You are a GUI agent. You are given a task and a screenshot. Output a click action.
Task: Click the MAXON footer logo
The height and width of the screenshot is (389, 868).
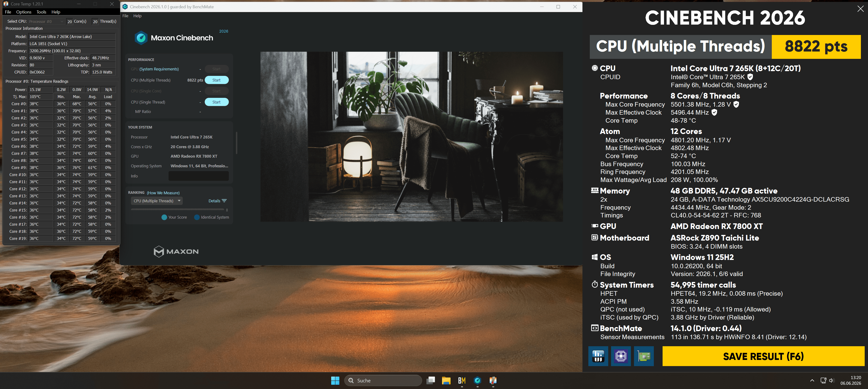(176, 252)
